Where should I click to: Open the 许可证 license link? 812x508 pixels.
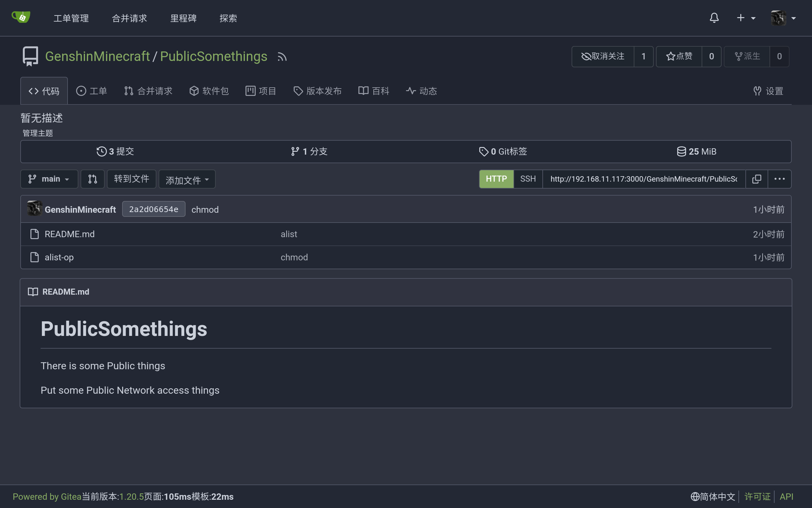point(757,497)
